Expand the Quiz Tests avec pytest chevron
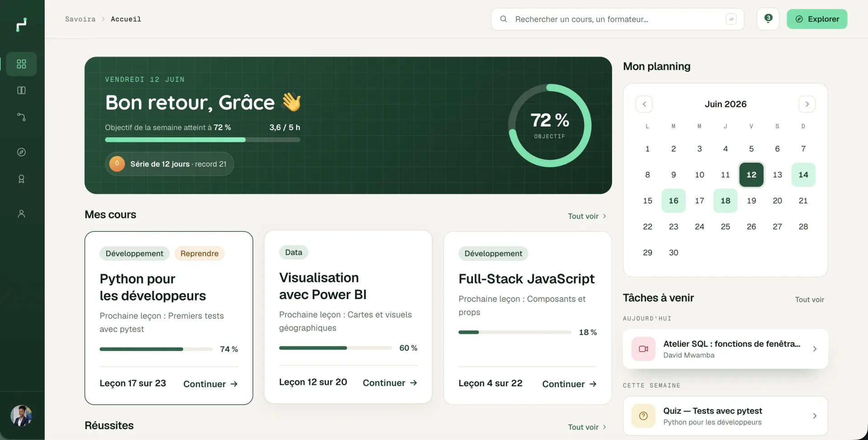The height and width of the screenshot is (440, 868). (x=815, y=416)
